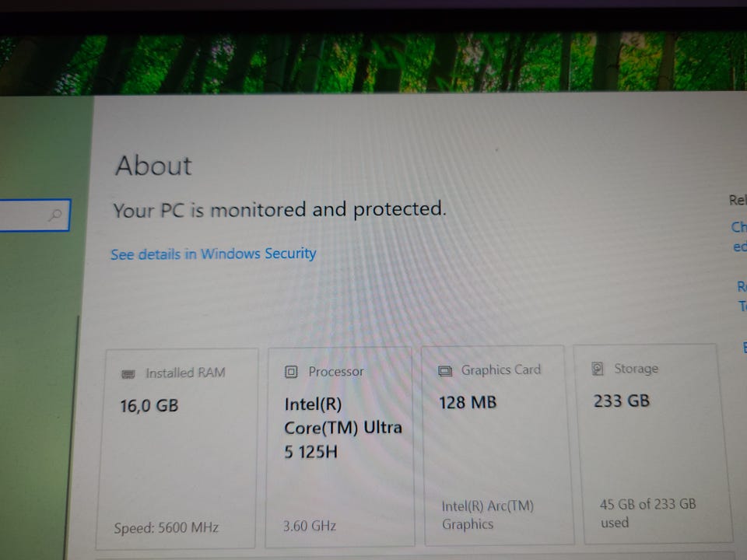Screen dimensions: 747x560
Task: Click the 3.60 GHz processor speed
Action: [310, 526]
